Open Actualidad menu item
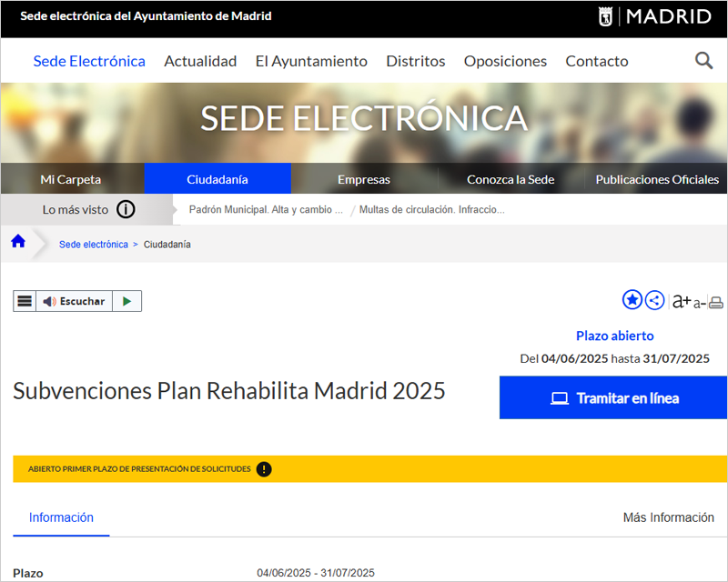 [200, 61]
